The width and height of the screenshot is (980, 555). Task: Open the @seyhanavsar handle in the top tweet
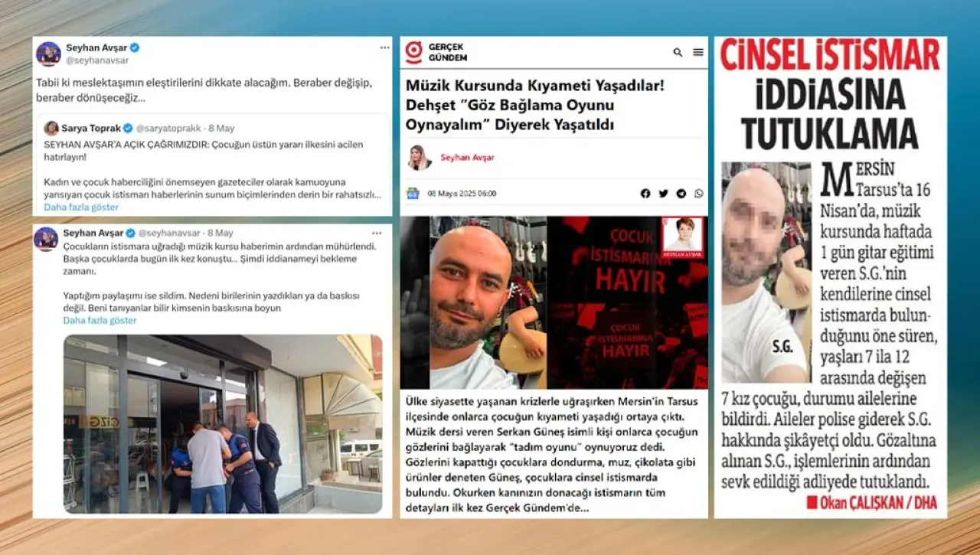97,60
